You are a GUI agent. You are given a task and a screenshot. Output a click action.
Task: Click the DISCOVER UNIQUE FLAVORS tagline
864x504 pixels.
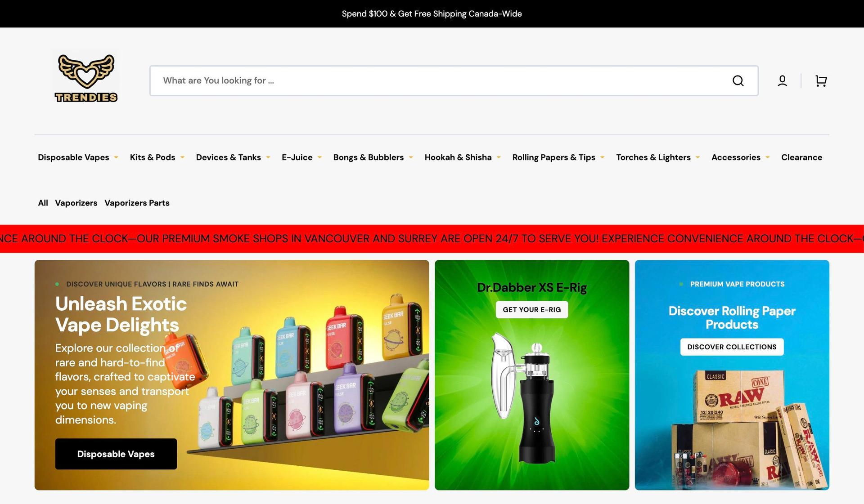[x=152, y=284]
